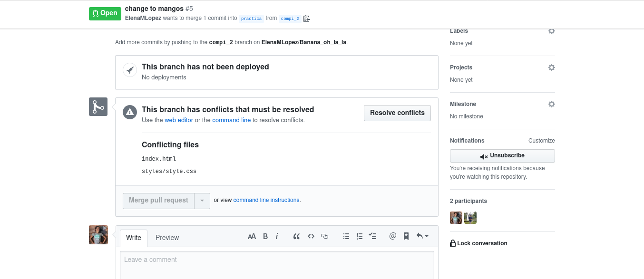Insert bold text formatting in comment

tap(265, 236)
